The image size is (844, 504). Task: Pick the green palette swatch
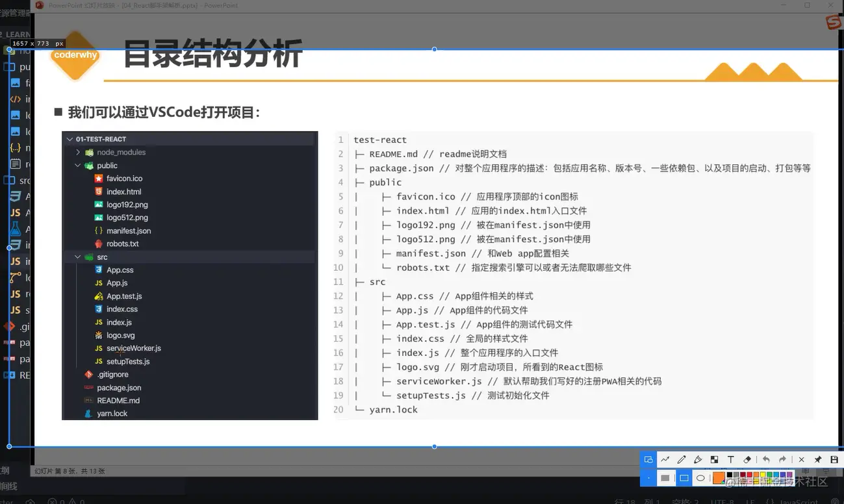(x=770, y=475)
